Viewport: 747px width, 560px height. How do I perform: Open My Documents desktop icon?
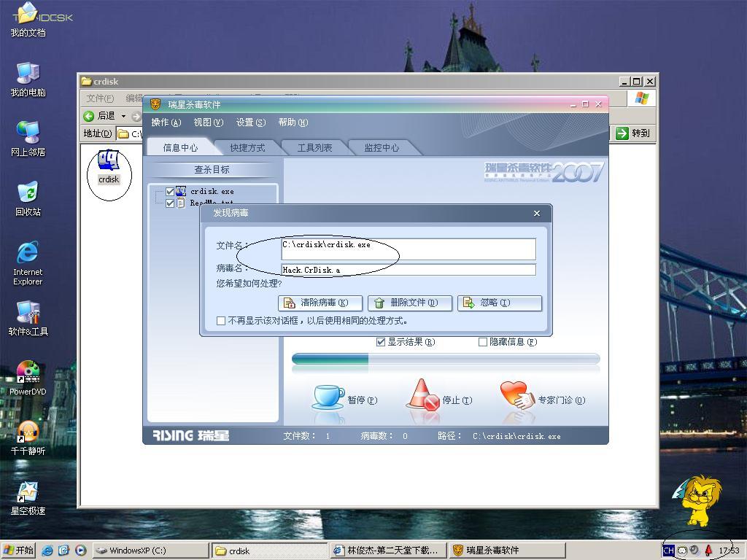[28, 20]
